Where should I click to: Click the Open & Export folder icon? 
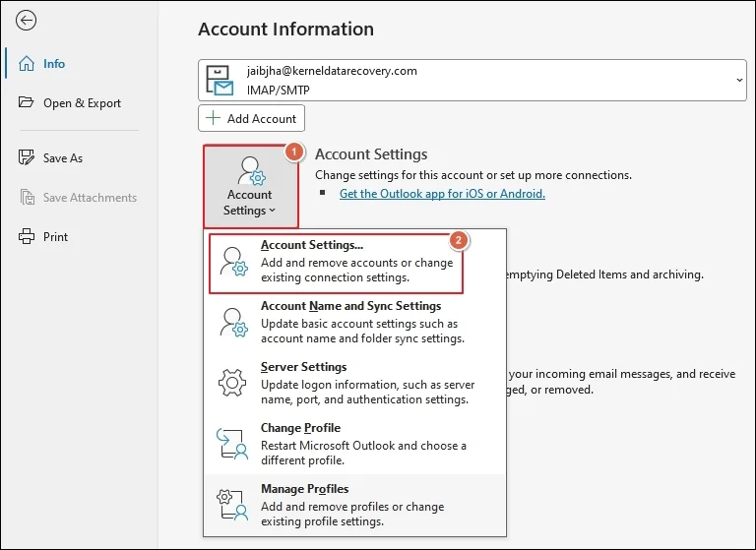click(26, 102)
